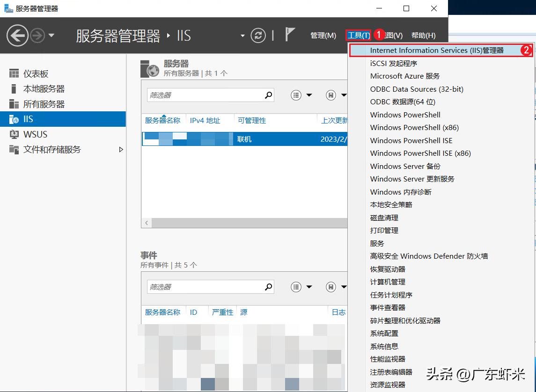
Task: Click the magnifier icon in the server filter
Action: tap(269, 95)
